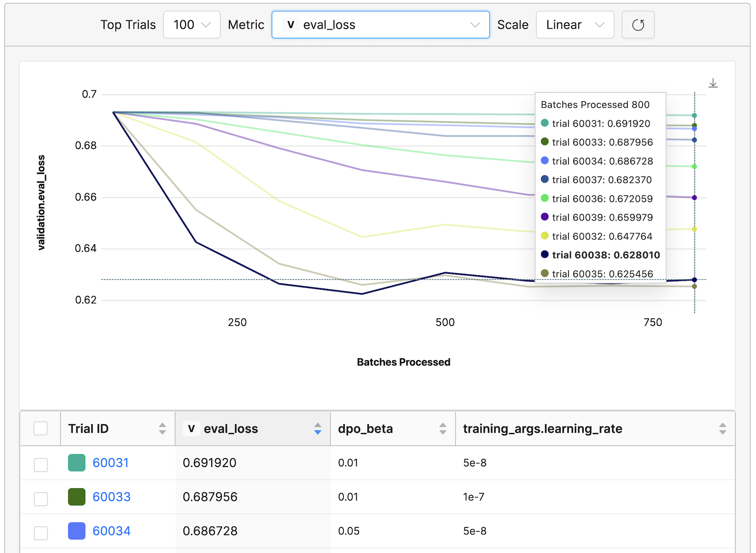
Task: Click the dark green swatch for trial 60033
Action: coord(77,497)
